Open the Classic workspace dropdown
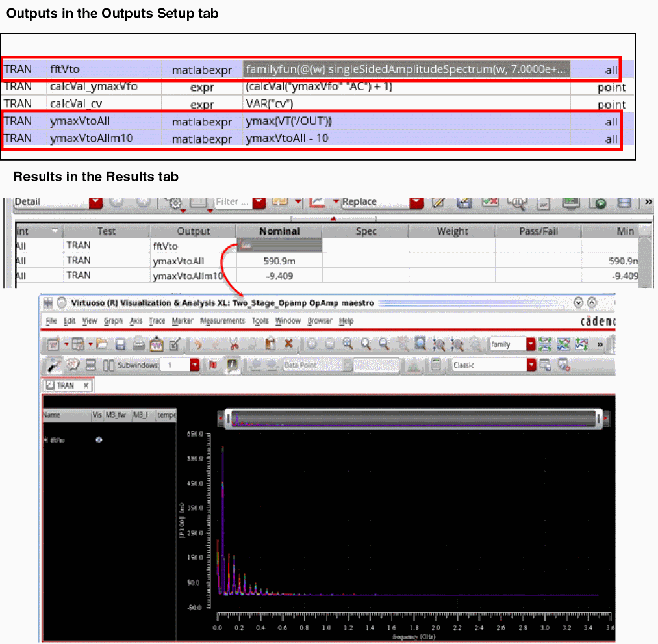This screenshot has width=658, height=644. (x=533, y=365)
